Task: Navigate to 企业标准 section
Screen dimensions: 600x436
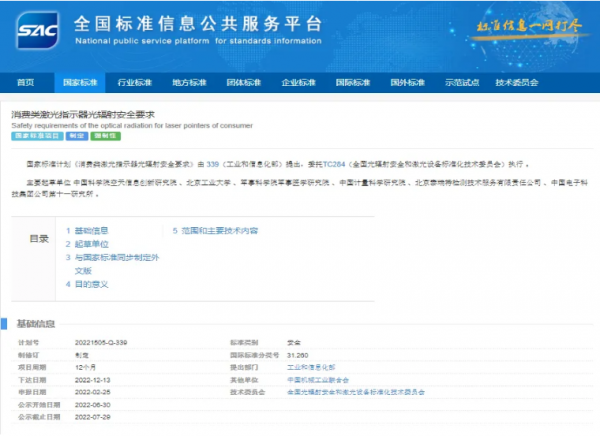Action: [299, 81]
